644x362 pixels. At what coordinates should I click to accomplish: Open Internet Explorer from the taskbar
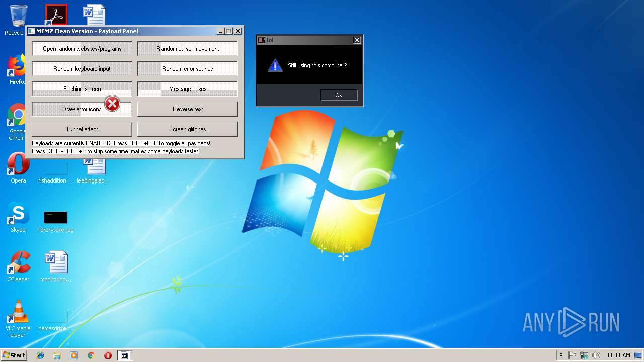(x=40, y=355)
